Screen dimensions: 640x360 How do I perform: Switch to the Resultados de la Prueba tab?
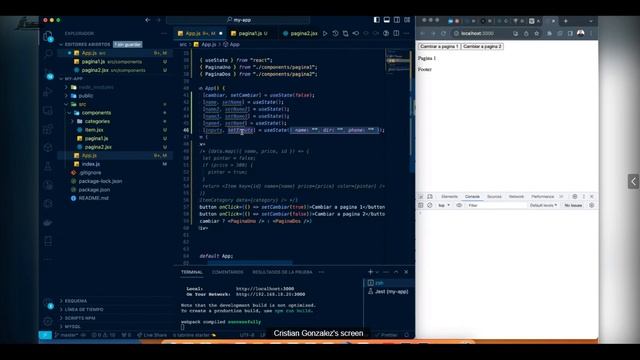point(282,272)
